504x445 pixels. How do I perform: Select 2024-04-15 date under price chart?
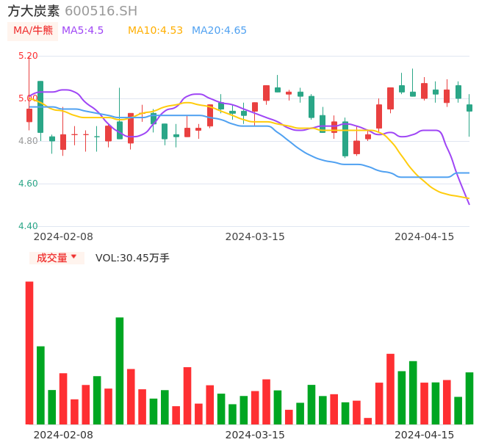click(x=425, y=236)
